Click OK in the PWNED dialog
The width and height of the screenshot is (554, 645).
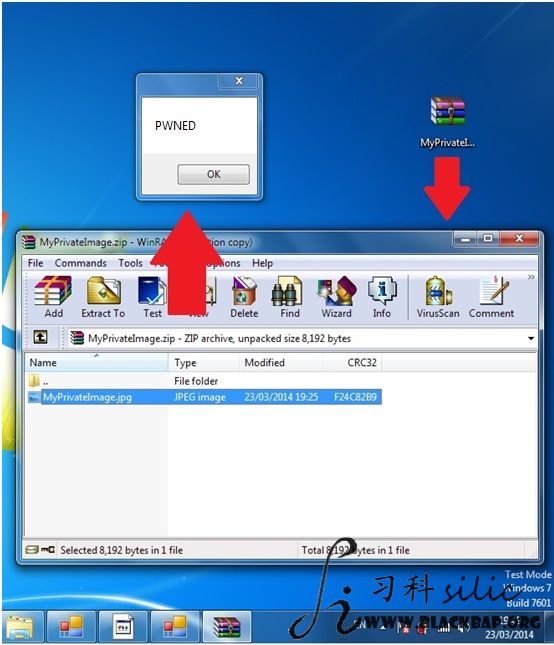213,174
